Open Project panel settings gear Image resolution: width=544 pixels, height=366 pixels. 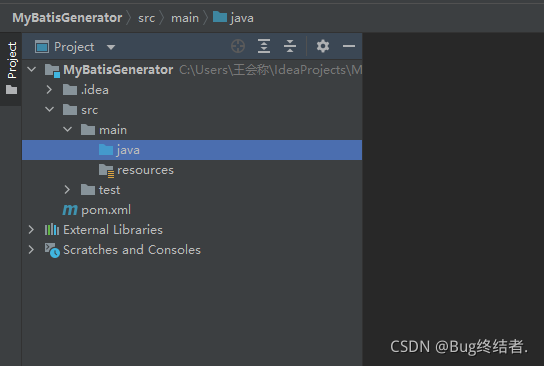coord(323,46)
